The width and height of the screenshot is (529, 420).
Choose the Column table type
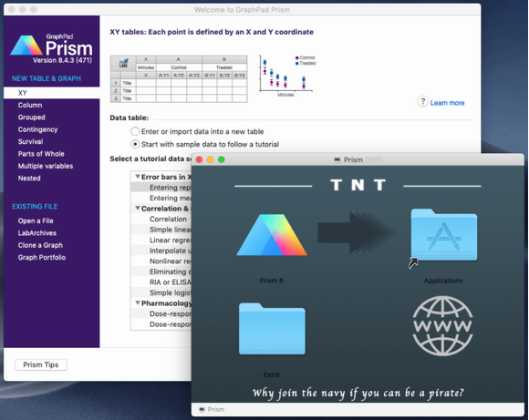click(30, 105)
